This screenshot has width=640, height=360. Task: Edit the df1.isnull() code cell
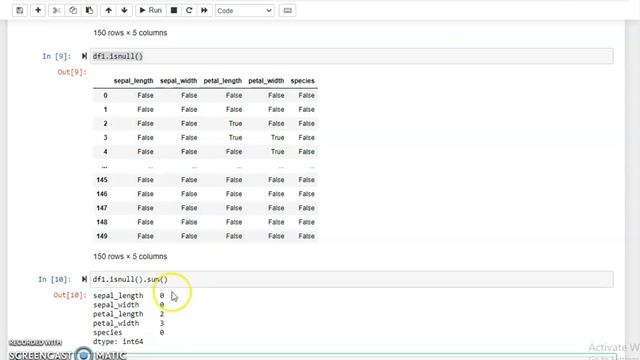(x=351, y=56)
